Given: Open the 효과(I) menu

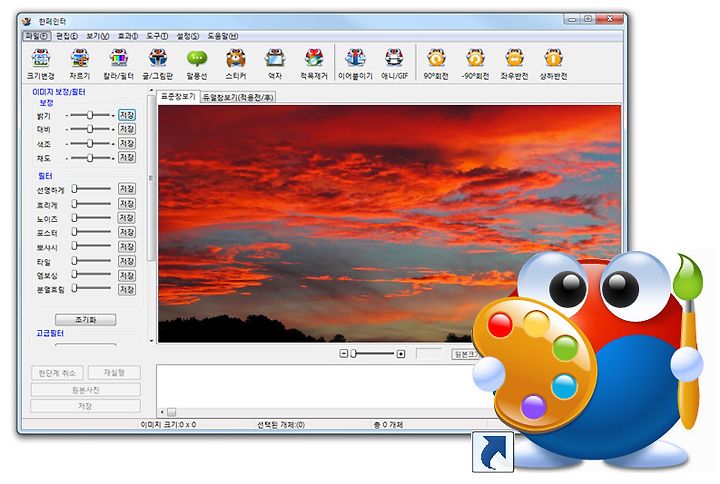Looking at the screenshot, I should (x=128, y=36).
